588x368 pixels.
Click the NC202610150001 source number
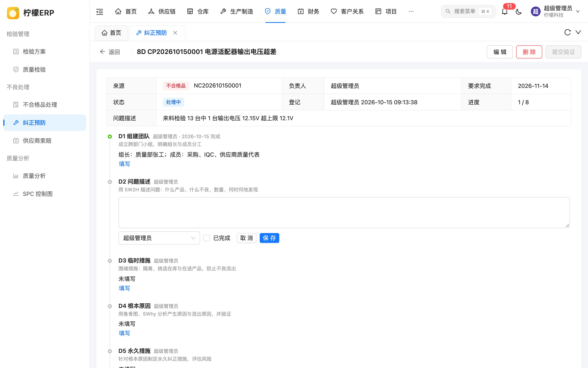click(x=217, y=86)
